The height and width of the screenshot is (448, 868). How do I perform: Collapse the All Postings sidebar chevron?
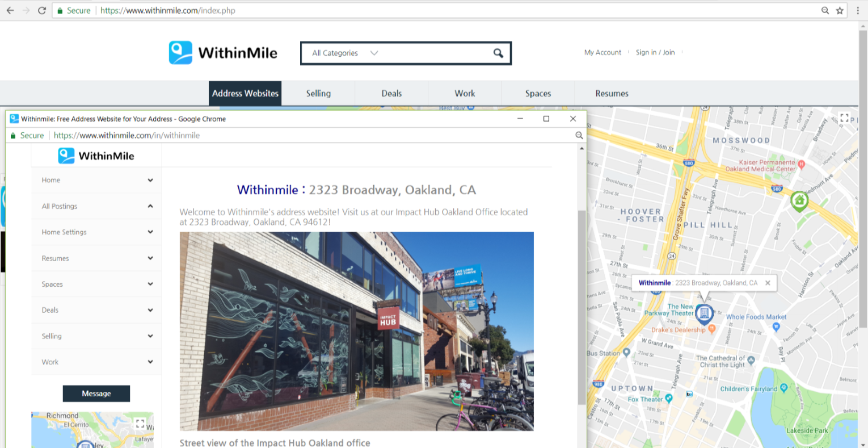pyautogui.click(x=150, y=206)
